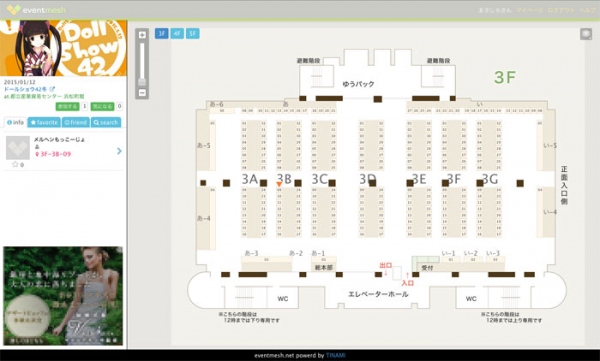This screenshot has width=600, height=361.
Task: Click the map zoom slider handle
Action: point(142,82)
